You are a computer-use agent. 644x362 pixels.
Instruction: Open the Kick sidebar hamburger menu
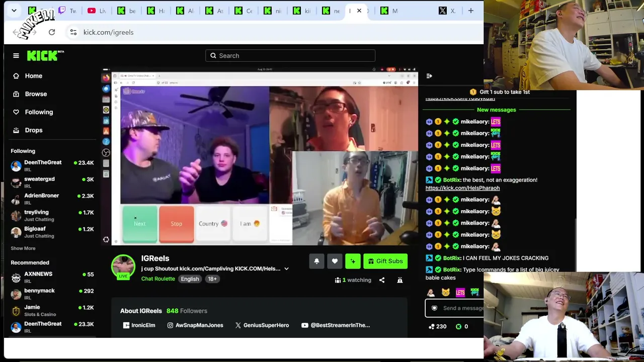pos(16,56)
